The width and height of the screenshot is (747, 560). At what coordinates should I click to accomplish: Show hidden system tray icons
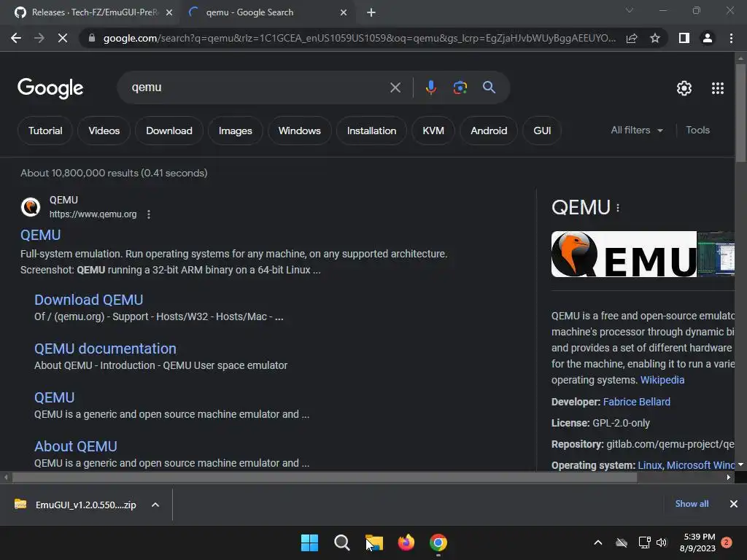point(598,542)
